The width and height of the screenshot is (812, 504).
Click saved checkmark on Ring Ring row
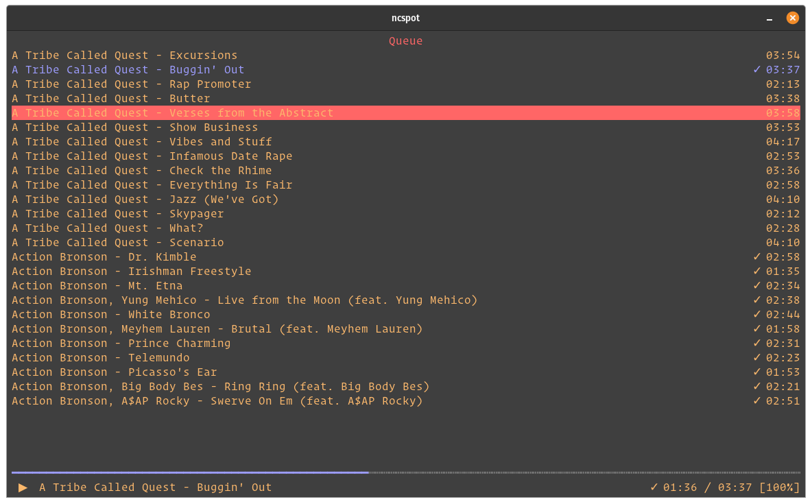[757, 387]
